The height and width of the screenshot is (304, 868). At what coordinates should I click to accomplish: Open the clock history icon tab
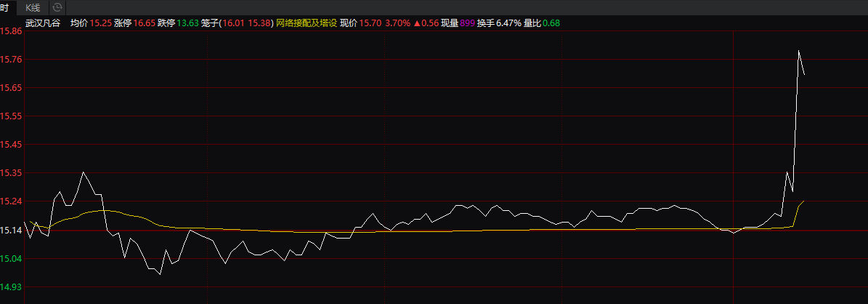point(57,8)
